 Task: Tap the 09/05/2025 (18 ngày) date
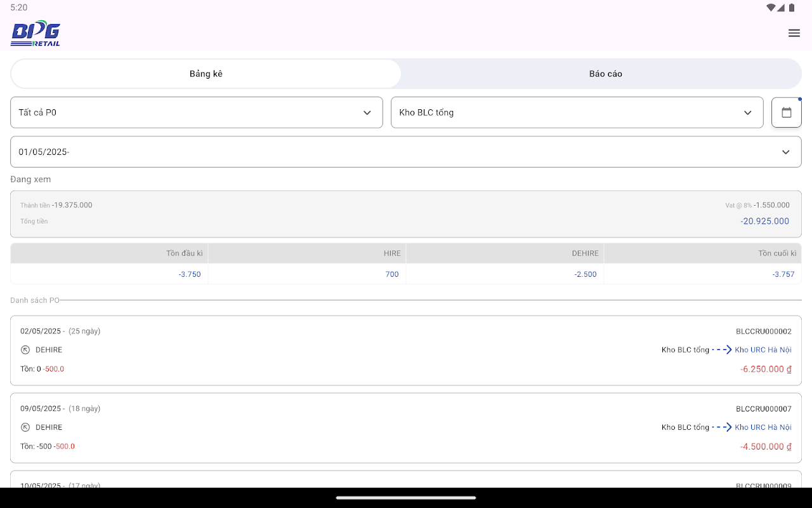[60, 409]
